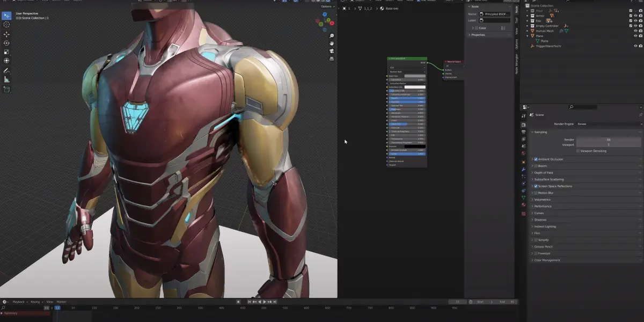
Task: Switch to the Node sidebar tab
Action: click(x=516, y=9)
